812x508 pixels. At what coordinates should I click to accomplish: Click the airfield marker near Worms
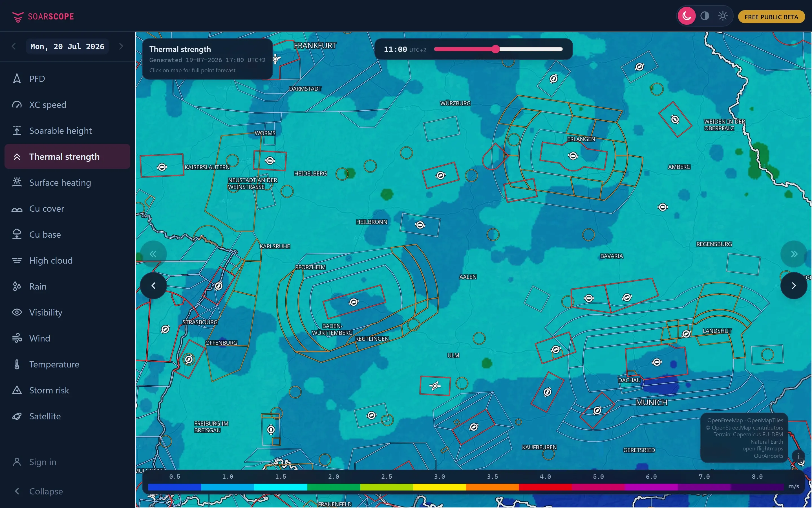pyautogui.click(x=270, y=161)
